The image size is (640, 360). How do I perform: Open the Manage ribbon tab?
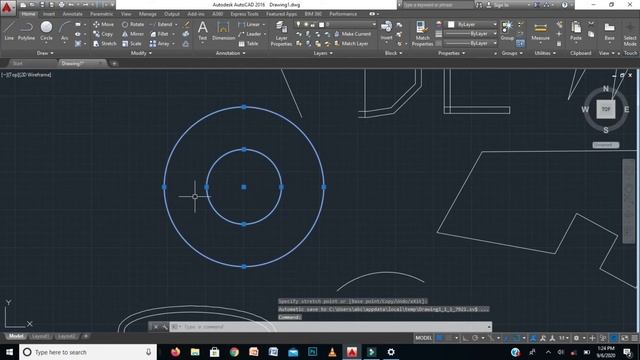click(147, 14)
